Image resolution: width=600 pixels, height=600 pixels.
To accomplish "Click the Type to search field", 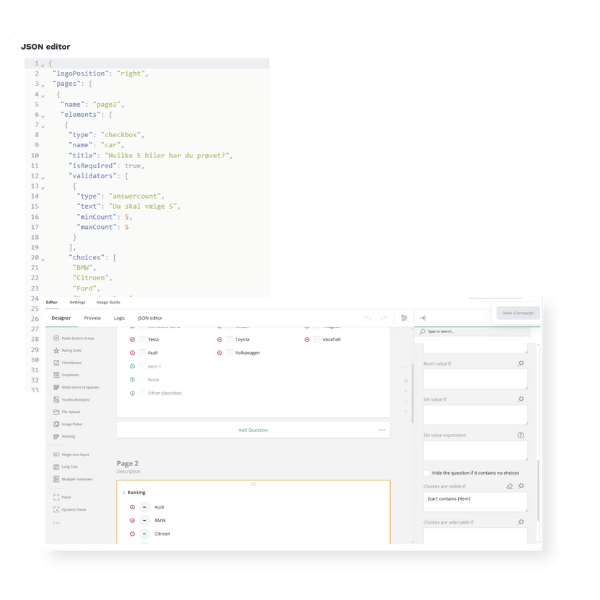I will pos(475,331).
